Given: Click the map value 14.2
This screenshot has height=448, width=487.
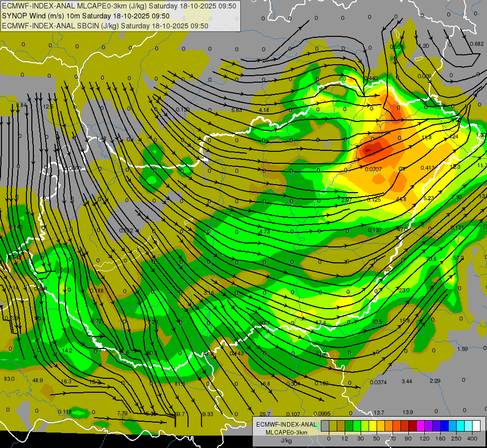Looking at the screenshot, I should 67,350.
